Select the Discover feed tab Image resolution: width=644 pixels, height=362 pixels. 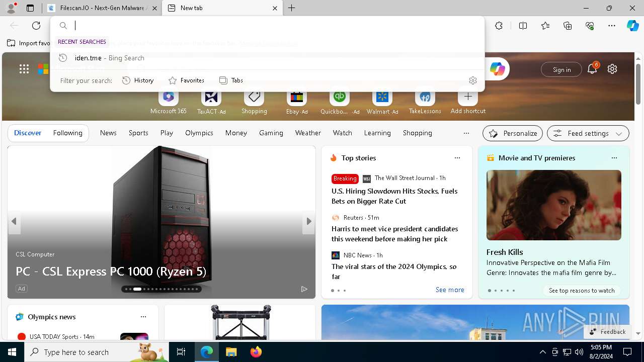(28, 133)
